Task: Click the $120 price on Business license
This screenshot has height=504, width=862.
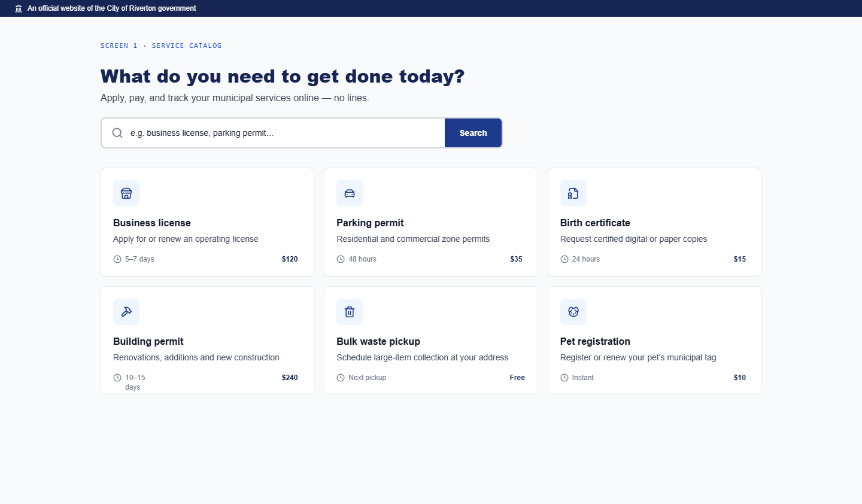Action: click(x=290, y=259)
